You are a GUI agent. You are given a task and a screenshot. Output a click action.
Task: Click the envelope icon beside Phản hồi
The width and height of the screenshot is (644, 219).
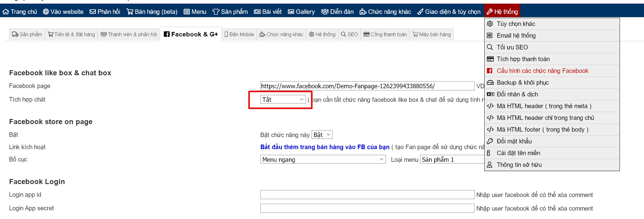tap(93, 12)
